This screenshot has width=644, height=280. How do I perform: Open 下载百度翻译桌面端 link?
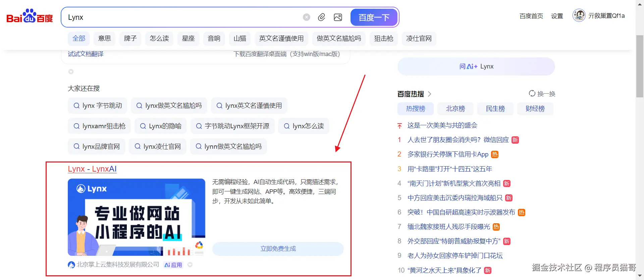(287, 54)
